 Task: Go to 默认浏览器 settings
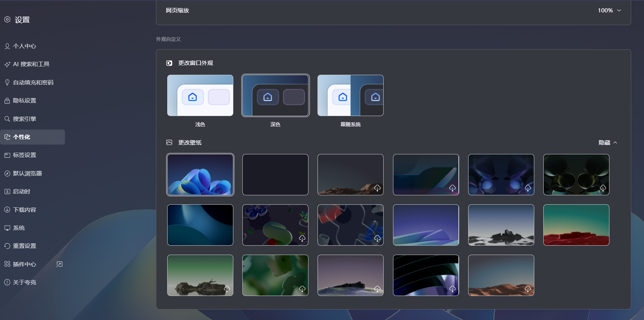point(33,174)
